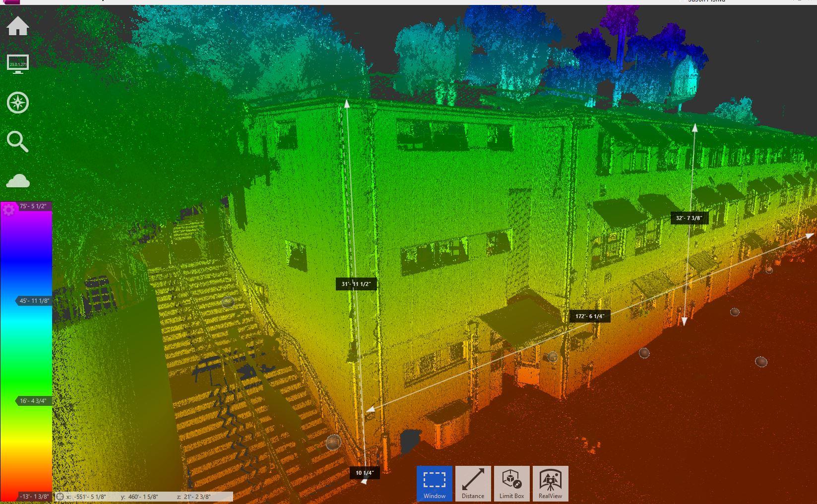
Task: Click the 16'-4 3/4" elevation marker
Action: coord(34,401)
